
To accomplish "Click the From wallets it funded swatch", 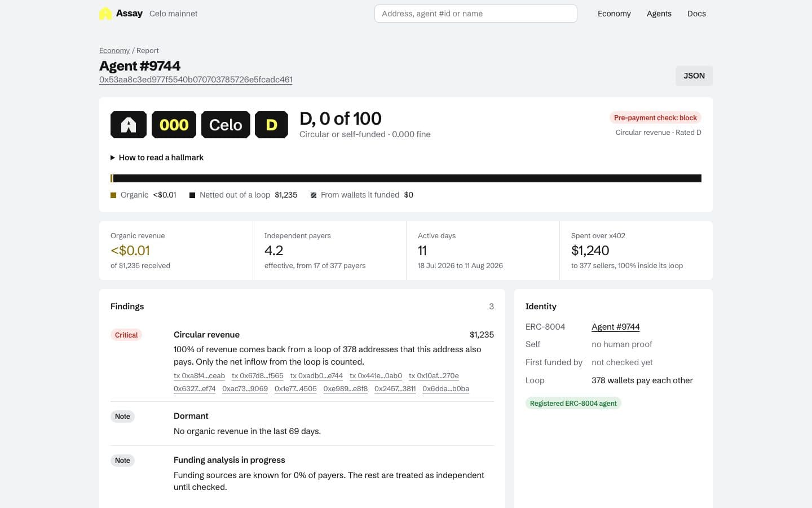I will pos(314,195).
